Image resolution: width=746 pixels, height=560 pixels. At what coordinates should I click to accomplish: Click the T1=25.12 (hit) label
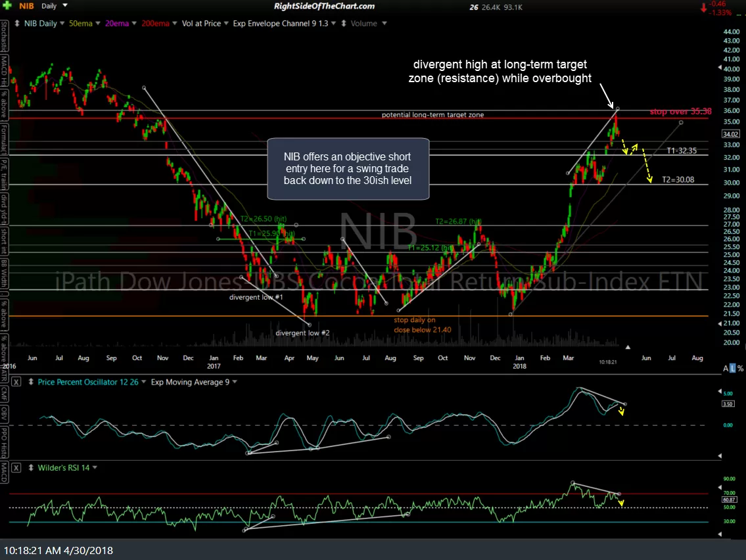(431, 248)
